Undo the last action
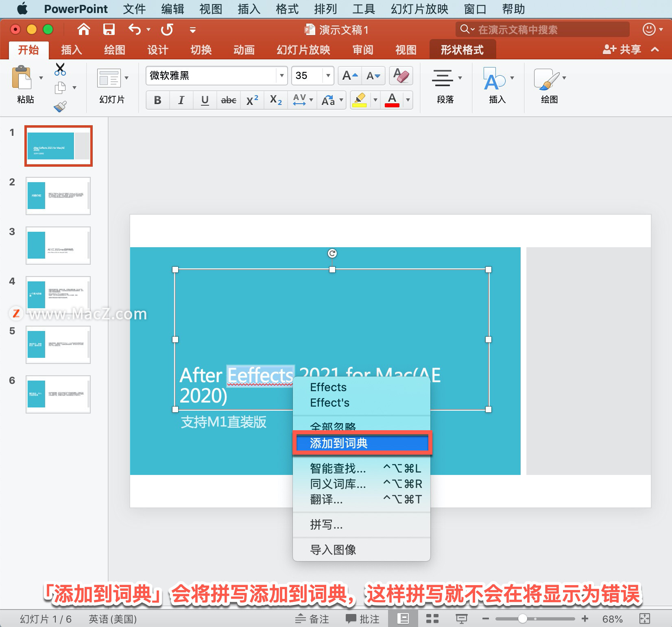The width and height of the screenshot is (672, 627). pos(135,29)
